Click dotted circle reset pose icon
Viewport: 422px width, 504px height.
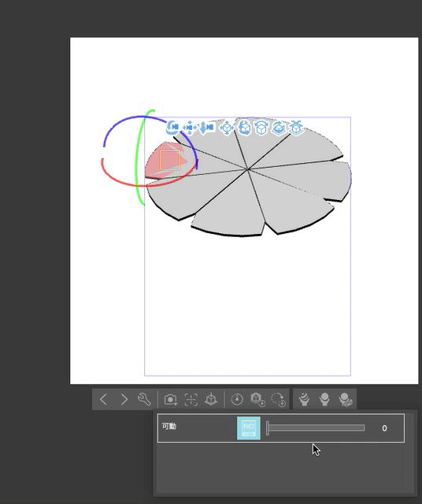pos(279,399)
